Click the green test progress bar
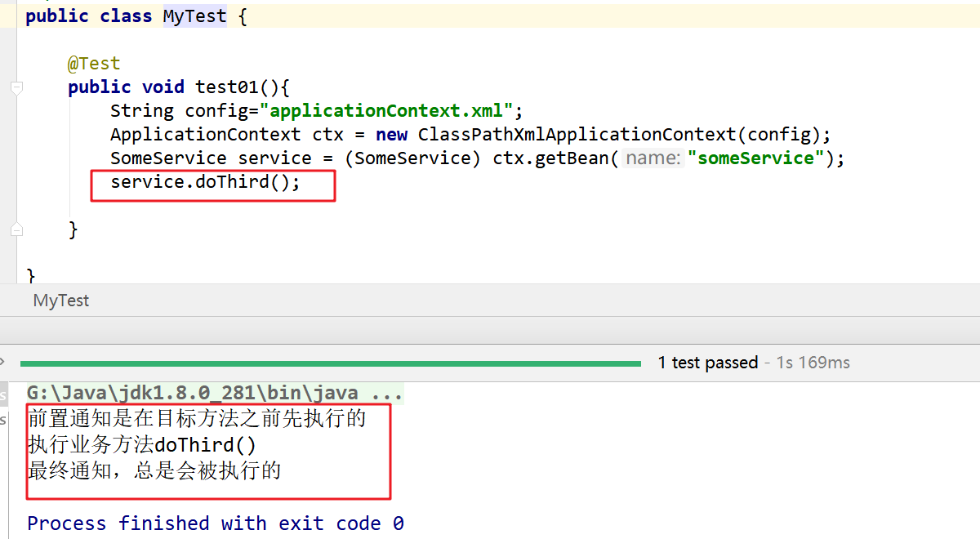The height and width of the screenshot is (539, 980). (331, 363)
